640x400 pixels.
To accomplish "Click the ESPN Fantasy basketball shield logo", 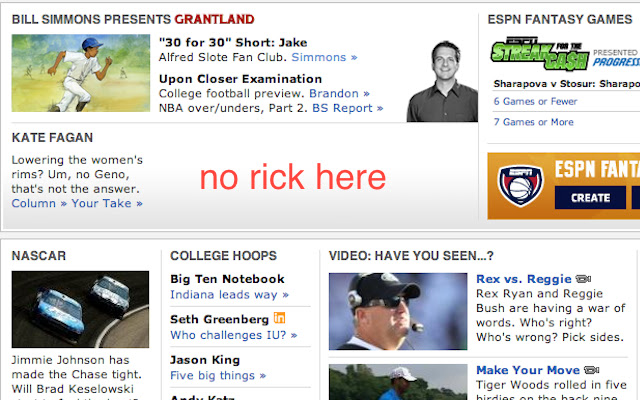I will (520, 185).
